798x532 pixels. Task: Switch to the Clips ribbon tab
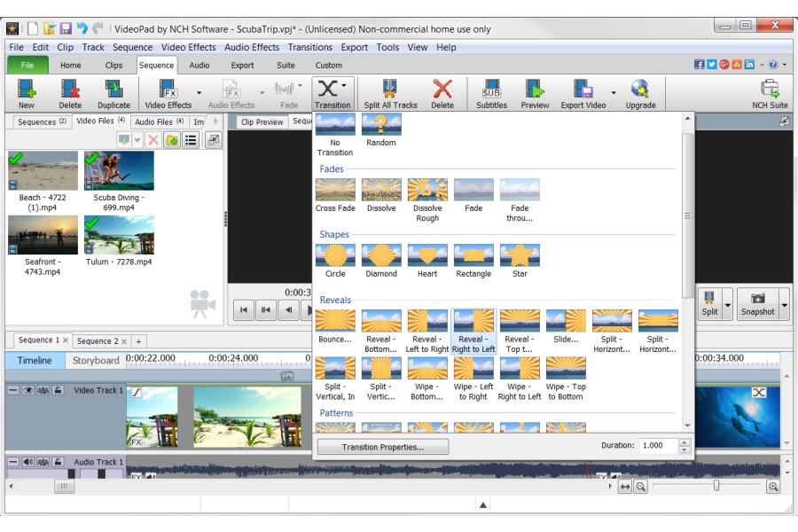coord(113,65)
